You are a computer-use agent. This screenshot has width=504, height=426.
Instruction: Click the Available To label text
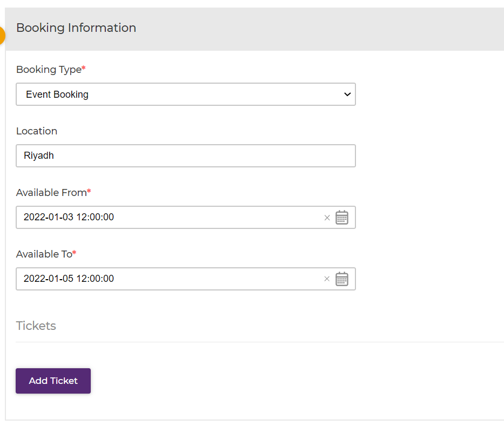tap(44, 254)
